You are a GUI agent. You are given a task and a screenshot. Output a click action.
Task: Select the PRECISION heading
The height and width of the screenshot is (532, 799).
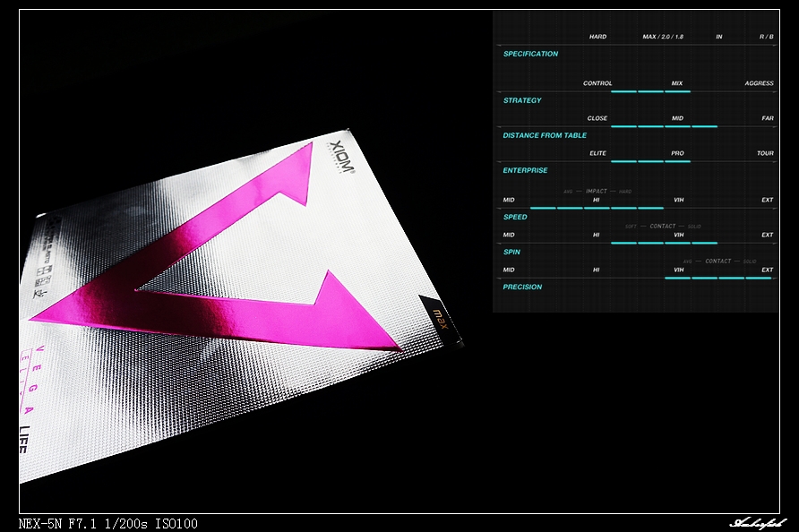point(522,287)
